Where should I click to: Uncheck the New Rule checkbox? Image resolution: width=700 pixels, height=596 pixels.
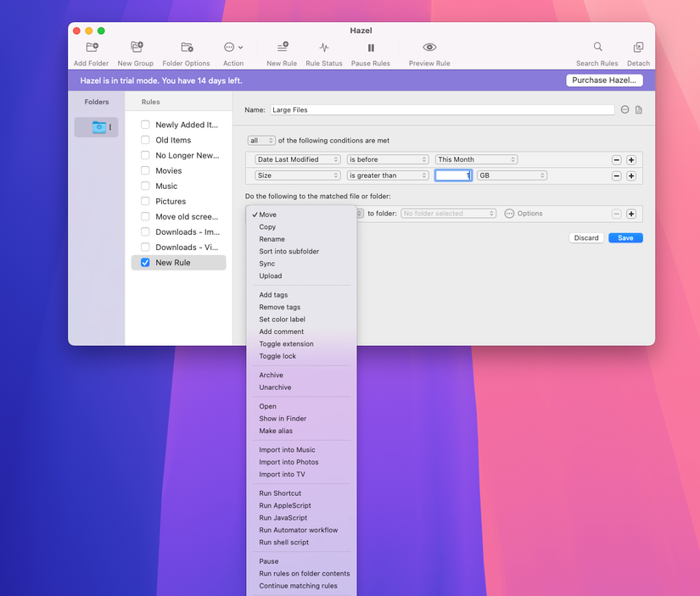(x=145, y=263)
